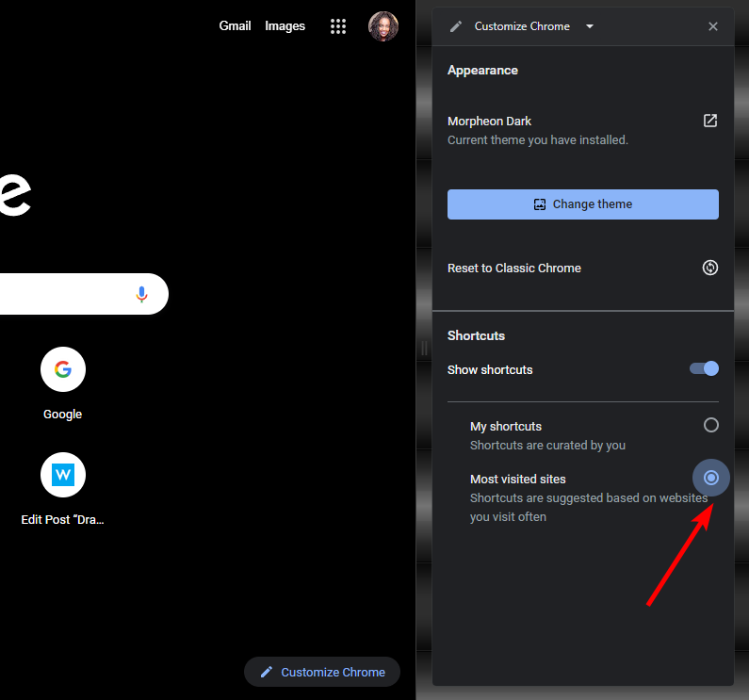The width and height of the screenshot is (749, 700).
Task: Click the Reset to Classic Chrome text
Action: coord(514,269)
